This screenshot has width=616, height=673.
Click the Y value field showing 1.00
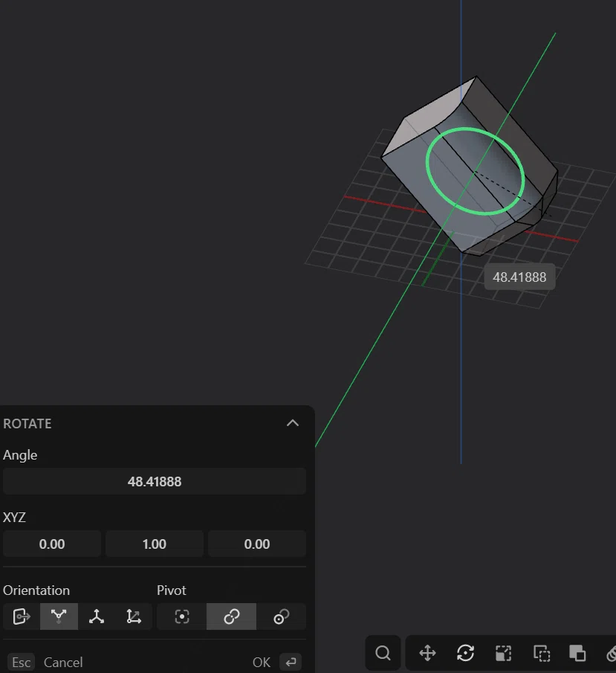155,544
